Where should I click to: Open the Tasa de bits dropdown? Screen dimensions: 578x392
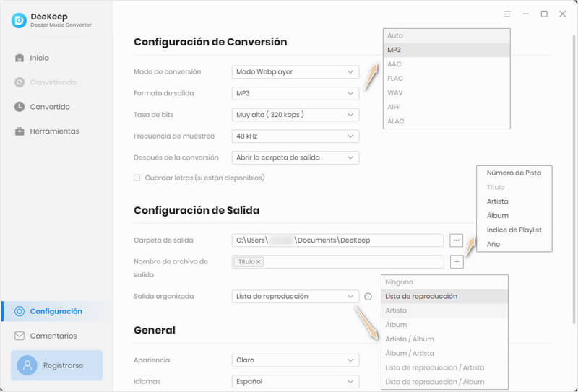[296, 115]
